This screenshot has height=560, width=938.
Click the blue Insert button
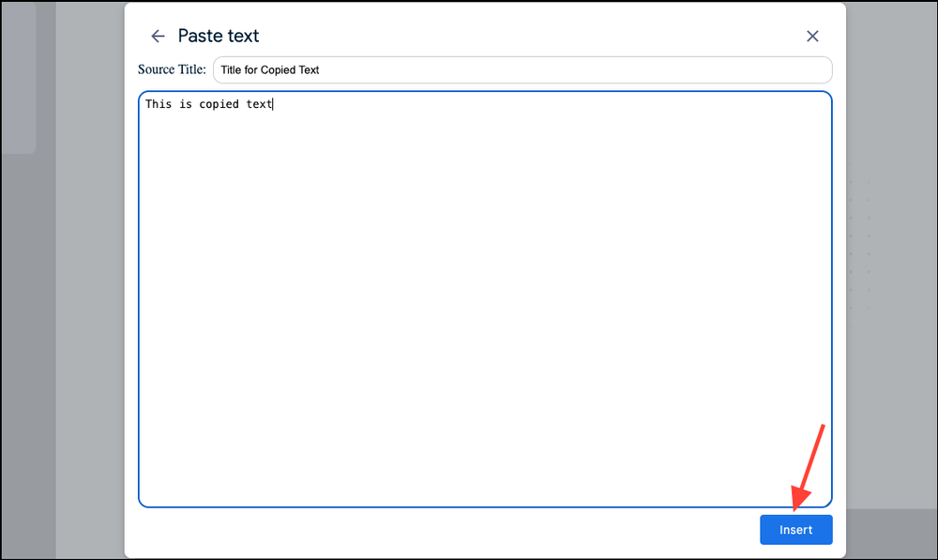pyautogui.click(x=795, y=529)
